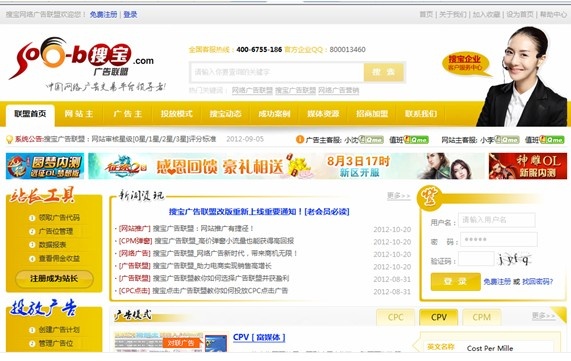Click hot keyword 搜宝广告联盟
Viewport: 571px width, 361px height.
295,90
